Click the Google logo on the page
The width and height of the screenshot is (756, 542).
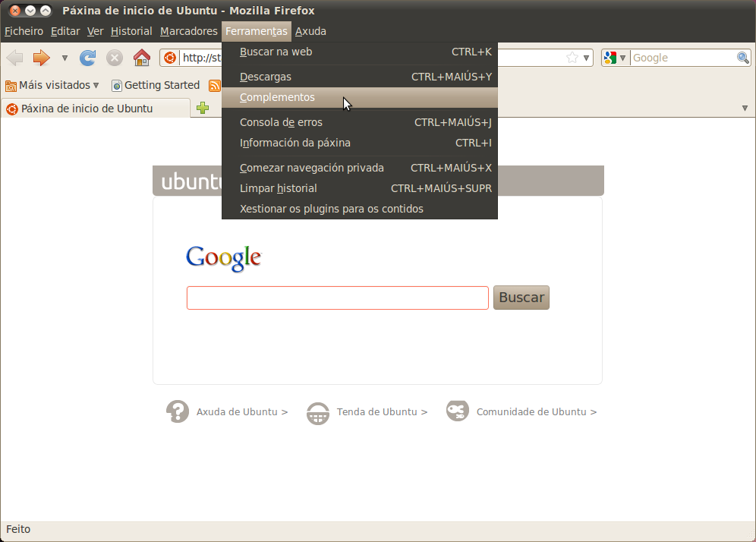224,258
